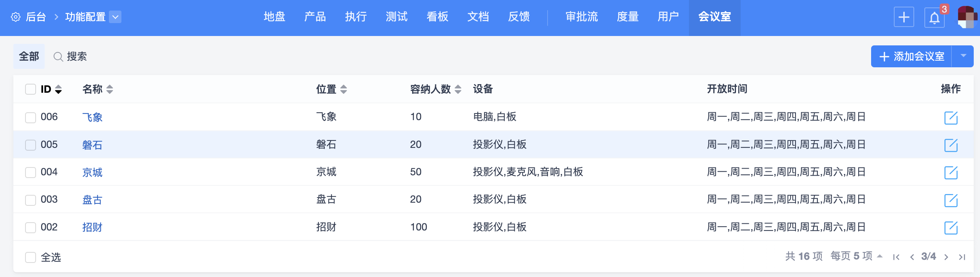Go to the first page arrow
This screenshot has width=980, height=277.
896,257
